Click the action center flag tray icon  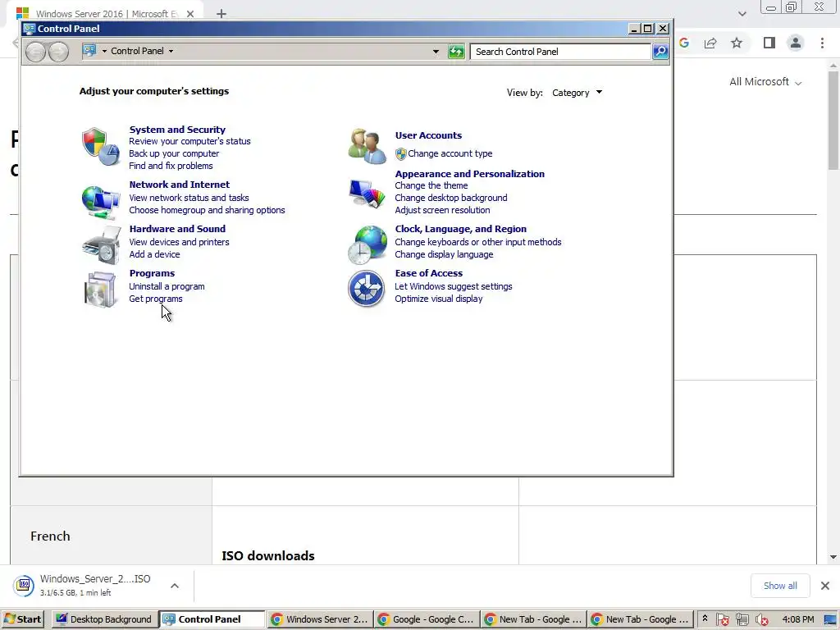click(x=722, y=619)
